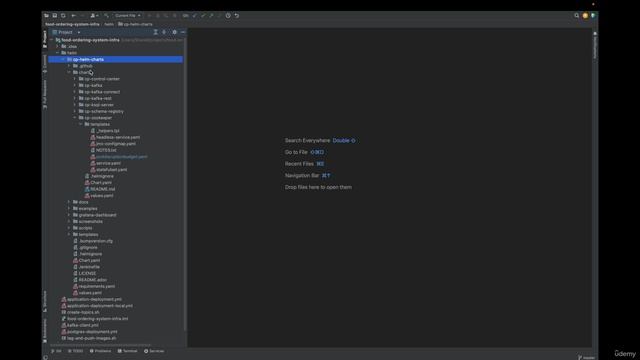Expand the .github folder chevron
The height and width of the screenshot is (360, 640).
pyautogui.click(x=69, y=66)
